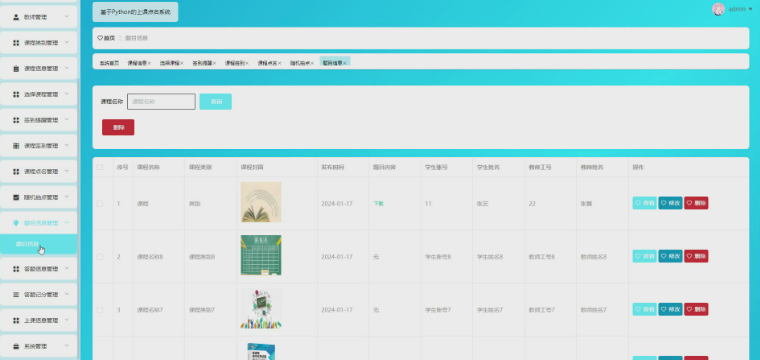Click 修改 for row 1

[670, 203]
